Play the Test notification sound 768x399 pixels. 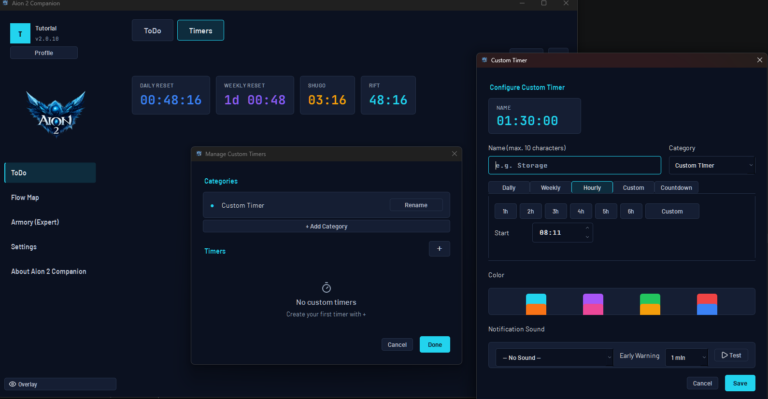click(x=731, y=355)
